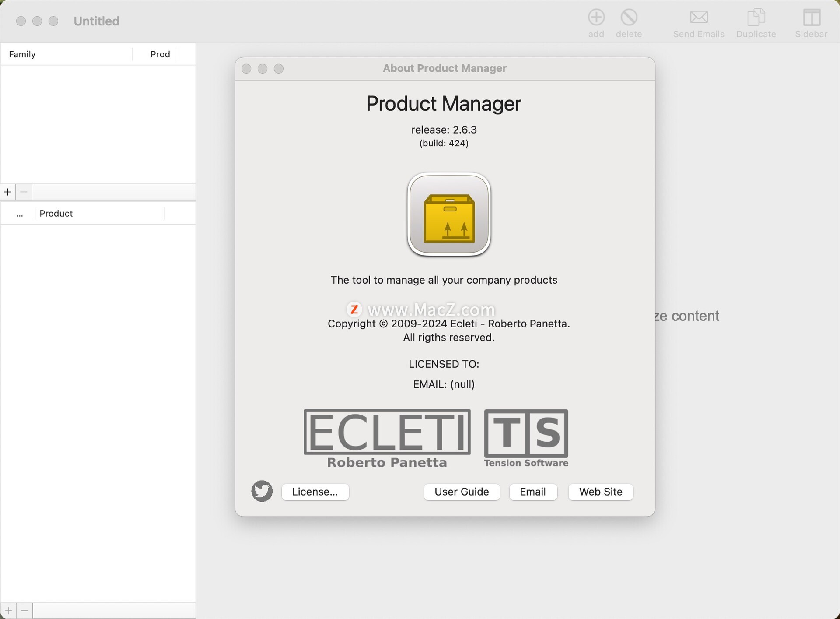Add a family with the plus button
This screenshot has width=840, height=619.
[8, 192]
